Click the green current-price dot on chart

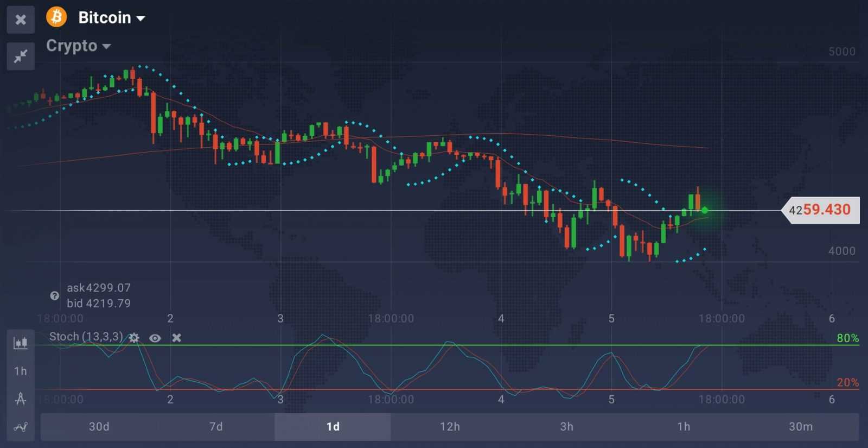pyautogui.click(x=705, y=210)
